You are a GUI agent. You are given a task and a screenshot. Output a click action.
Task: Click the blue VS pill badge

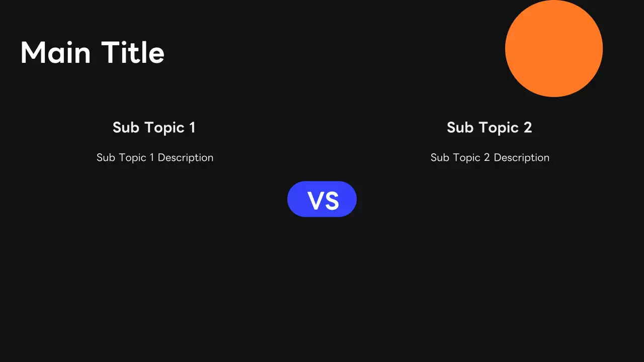[322, 199]
